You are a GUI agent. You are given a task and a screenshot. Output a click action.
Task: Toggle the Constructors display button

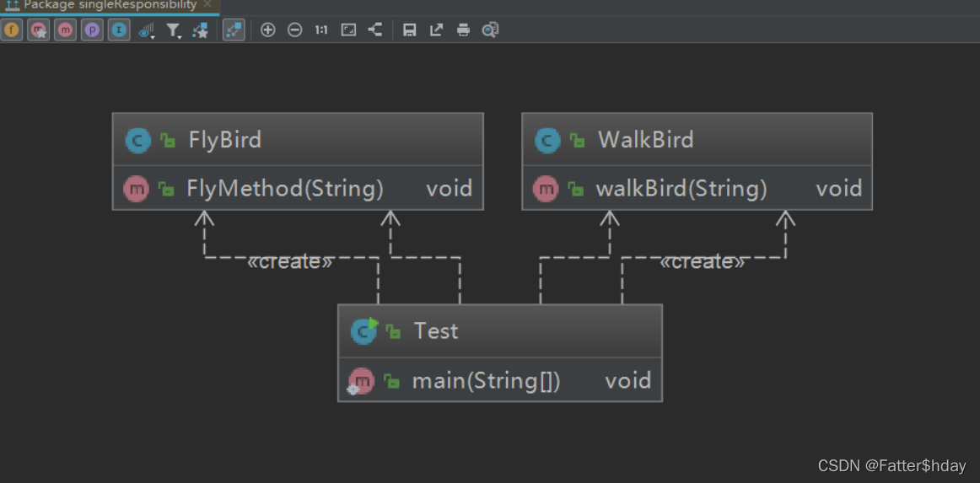coord(39,30)
